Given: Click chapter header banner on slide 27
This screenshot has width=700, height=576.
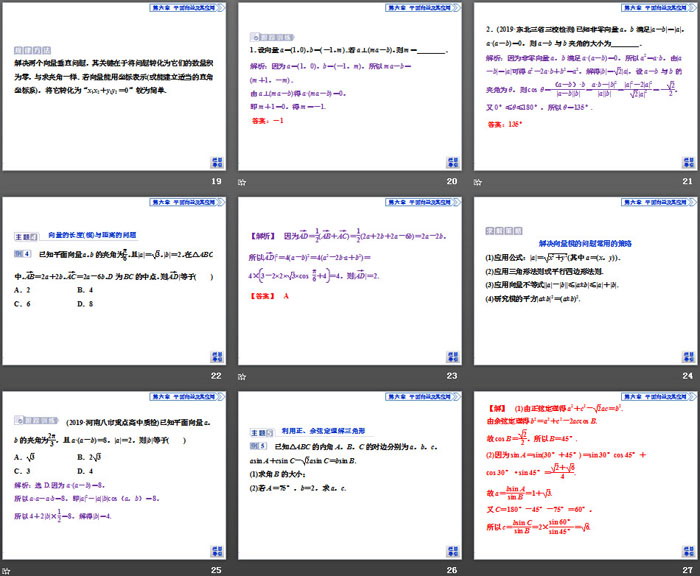Looking at the screenshot, I should (x=658, y=397).
